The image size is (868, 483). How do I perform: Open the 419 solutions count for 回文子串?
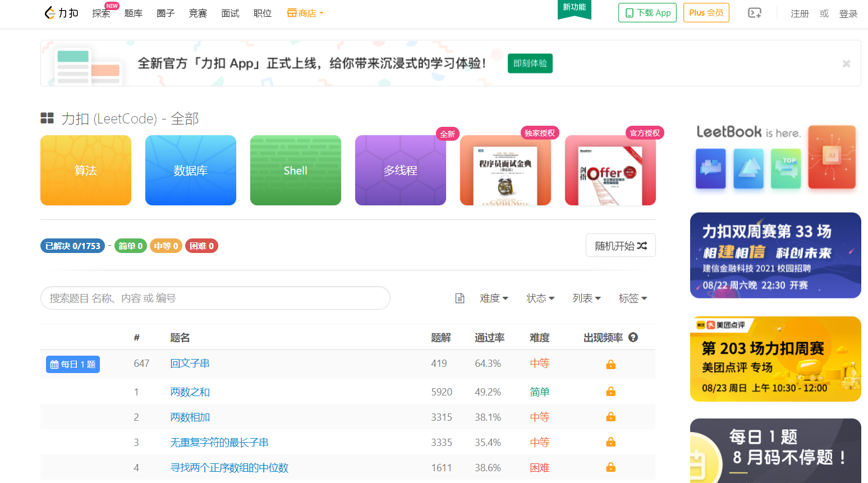(439, 364)
